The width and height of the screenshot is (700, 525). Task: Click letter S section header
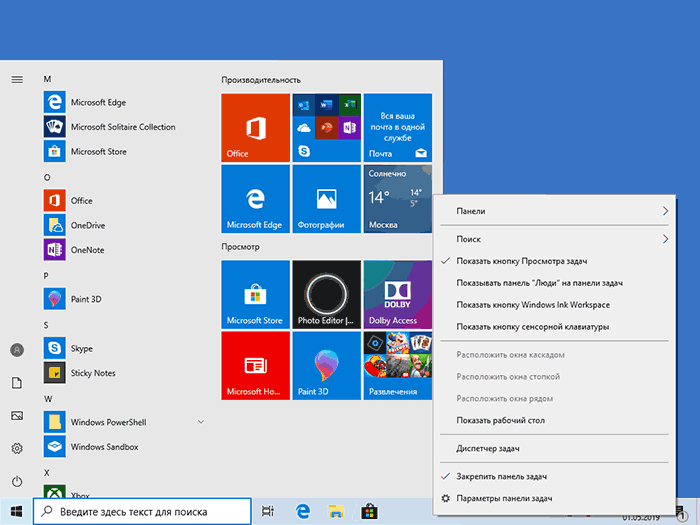click(x=46, y=325)
